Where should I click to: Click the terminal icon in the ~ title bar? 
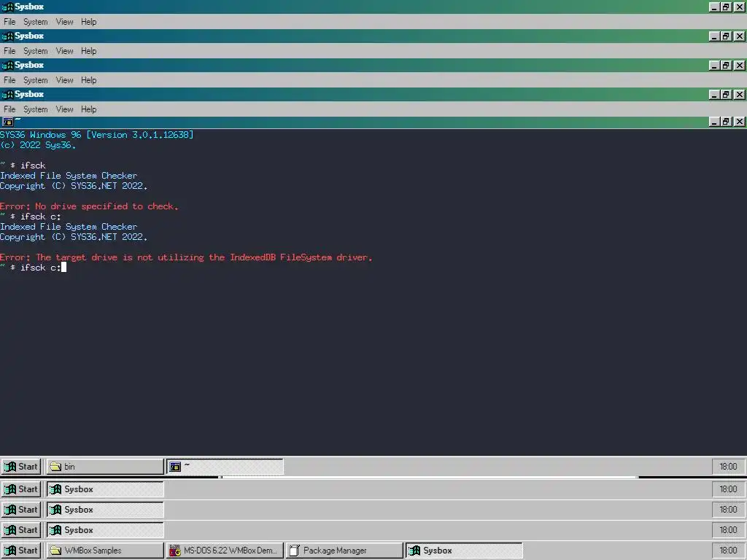click(7, 122)
